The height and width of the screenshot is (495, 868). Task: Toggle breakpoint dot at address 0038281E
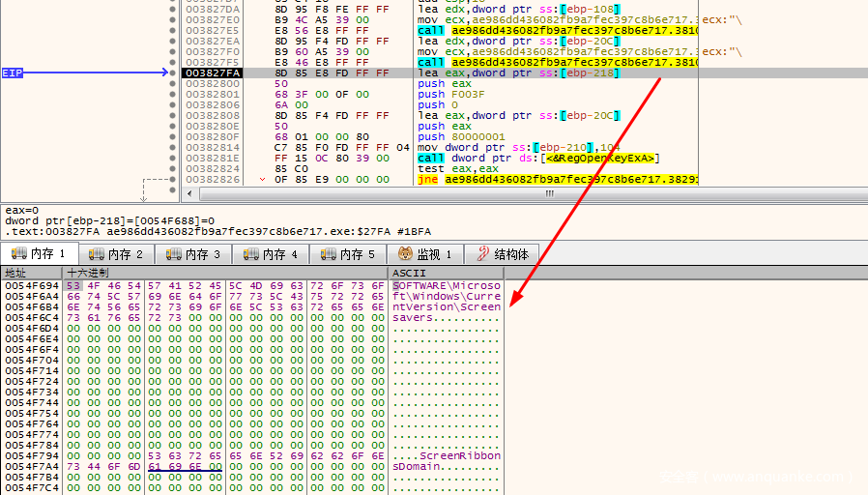[x=172, y=158]
